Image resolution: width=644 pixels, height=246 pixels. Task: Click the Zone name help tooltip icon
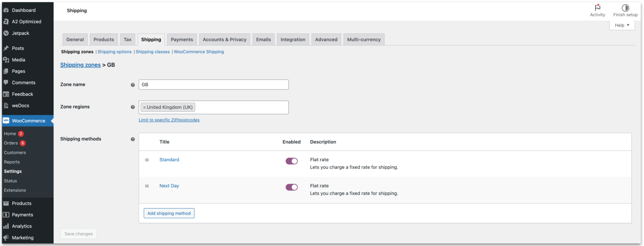pos(133,85)
